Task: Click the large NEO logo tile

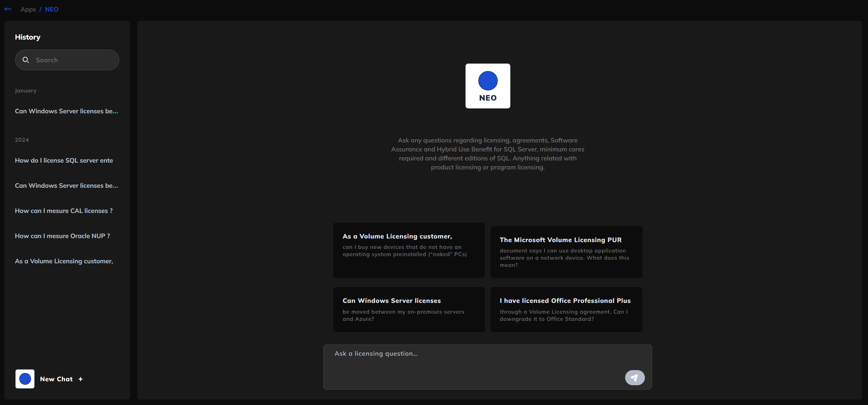Action: (x=488, y=86)
